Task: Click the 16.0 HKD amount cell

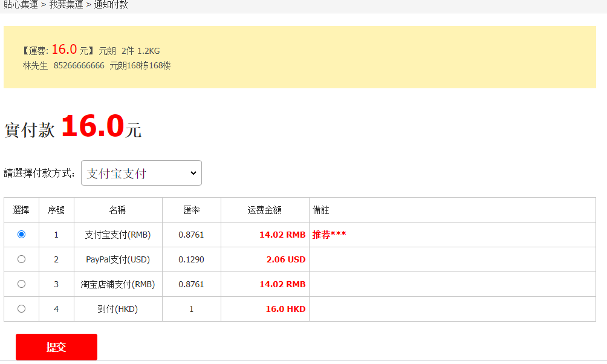Action: pos(285,309)
